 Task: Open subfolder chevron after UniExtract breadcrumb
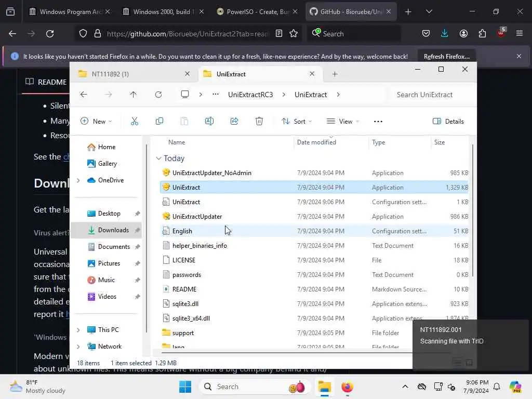pos(338,95)
